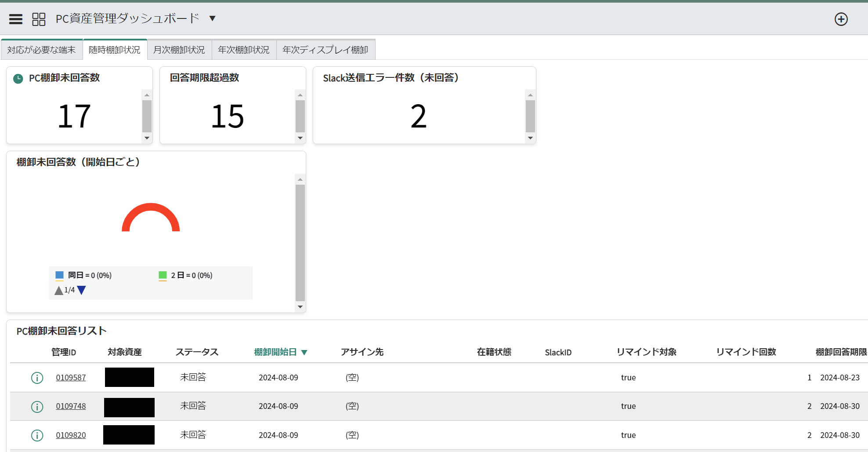868x452 pixels.
Task: Click down arrow of 回答期限超過数 scrollbar
Action: [300, 138]
